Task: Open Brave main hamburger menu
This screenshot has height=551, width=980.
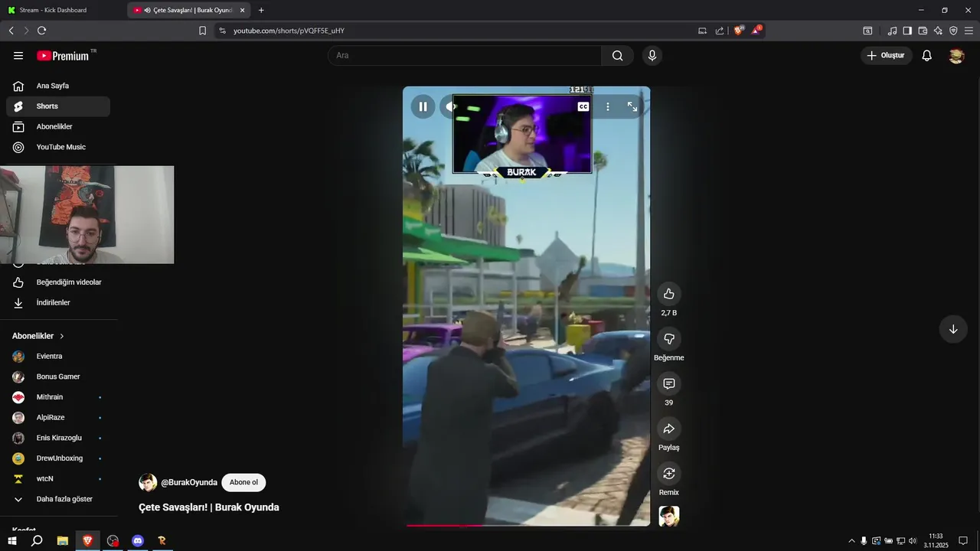Action: tap(969, 31)
